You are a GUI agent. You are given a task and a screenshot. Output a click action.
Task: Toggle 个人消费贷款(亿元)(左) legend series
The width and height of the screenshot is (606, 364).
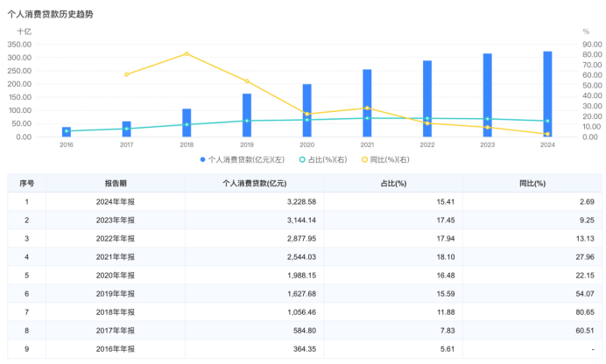(x=242, y=159)
